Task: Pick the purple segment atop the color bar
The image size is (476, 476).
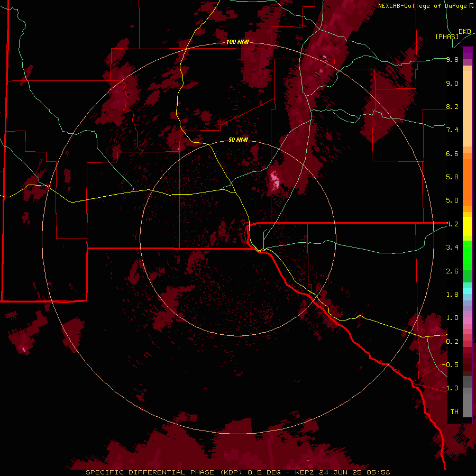Action: point(467,53)
